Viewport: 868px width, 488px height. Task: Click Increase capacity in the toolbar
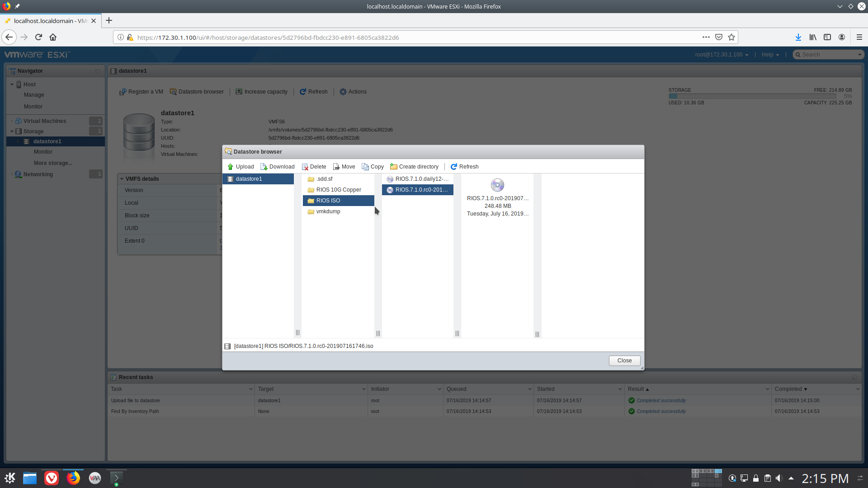(261, 92)
